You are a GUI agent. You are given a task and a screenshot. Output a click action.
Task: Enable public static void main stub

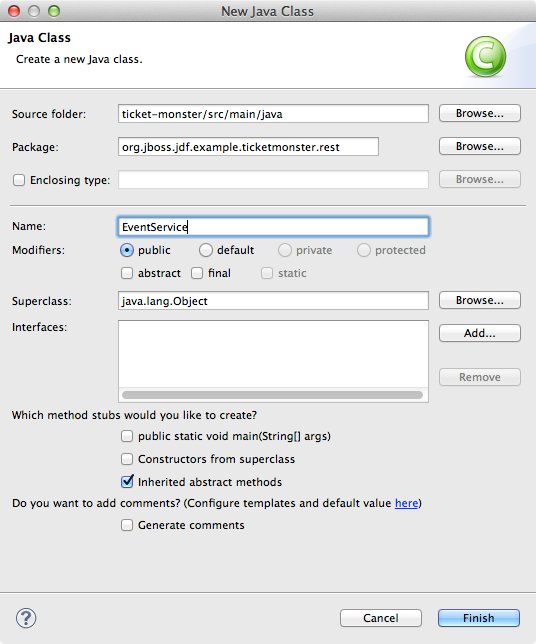[x=127, y=436]
